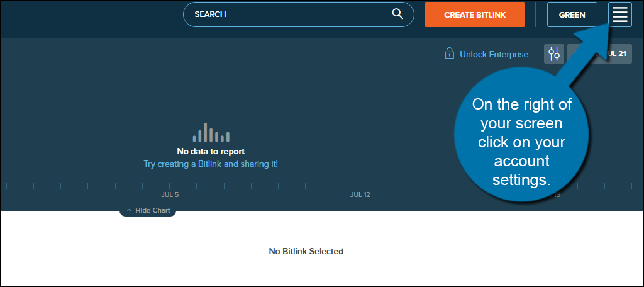Click the 'No data to report' text
This screenshot has width=644, height=287.
click(211, 151)
